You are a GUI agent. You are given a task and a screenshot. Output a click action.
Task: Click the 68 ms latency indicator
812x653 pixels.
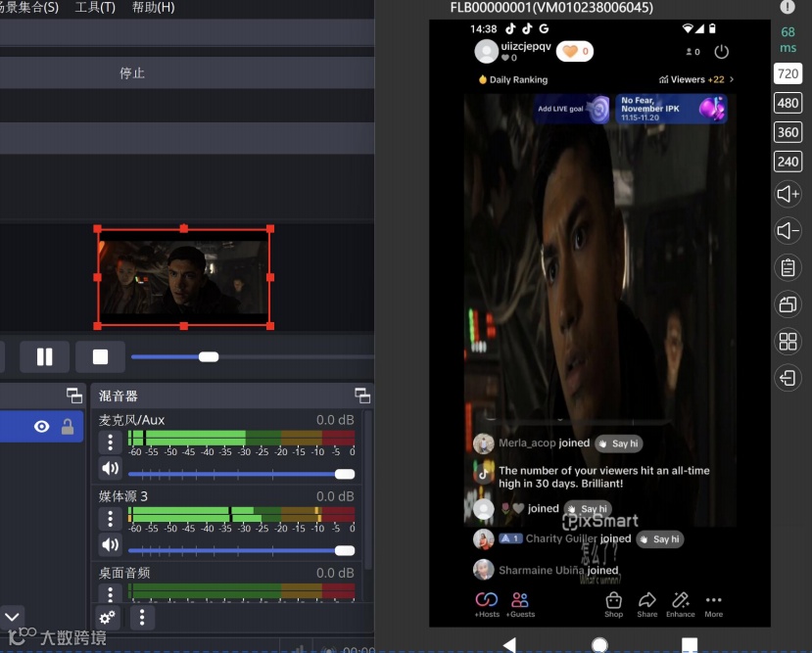coord(788,40)
